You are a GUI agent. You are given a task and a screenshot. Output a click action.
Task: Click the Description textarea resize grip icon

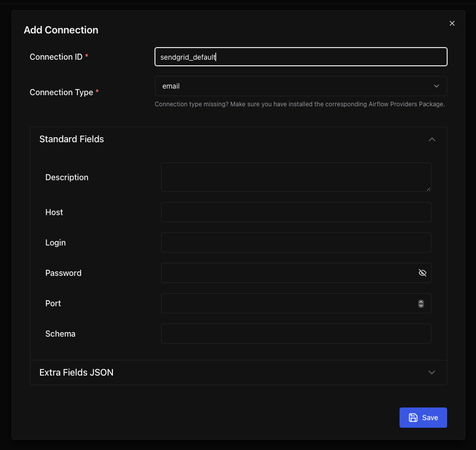click(428, 189)
